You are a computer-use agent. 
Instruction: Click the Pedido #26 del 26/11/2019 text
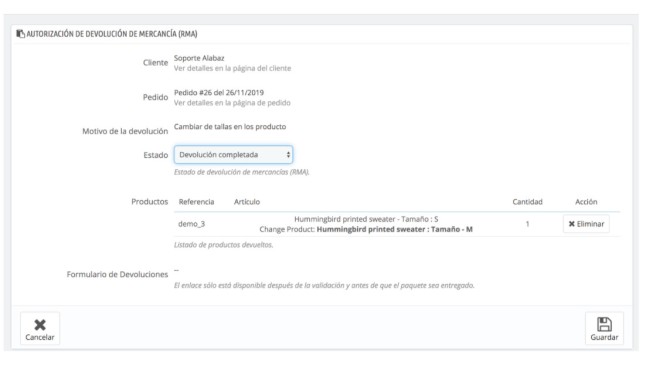pos(219,93)
